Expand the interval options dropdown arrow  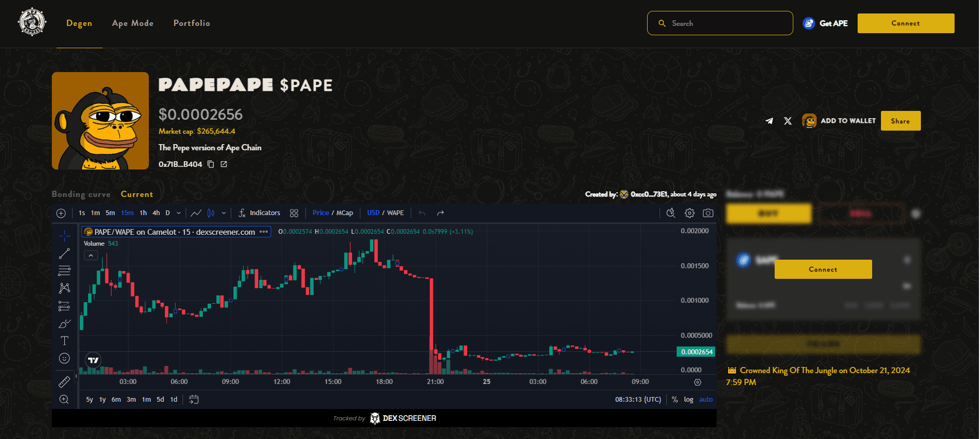pos(178,213)
